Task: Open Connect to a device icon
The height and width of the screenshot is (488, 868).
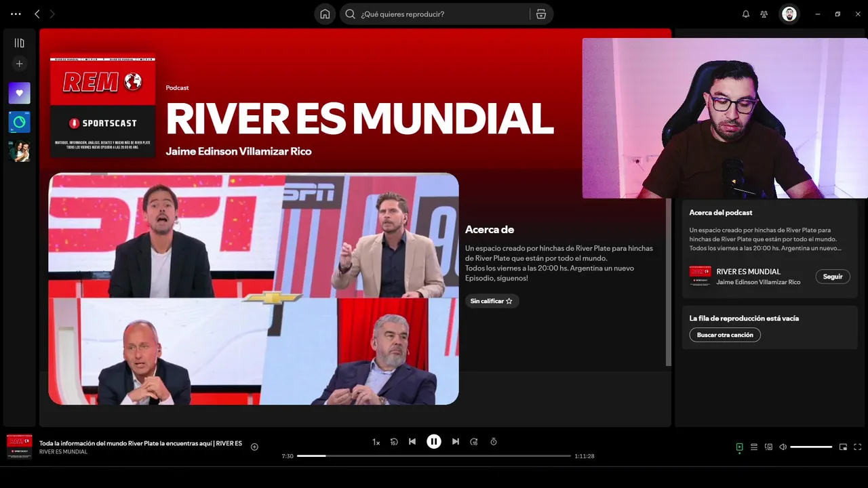Action: 768,447
